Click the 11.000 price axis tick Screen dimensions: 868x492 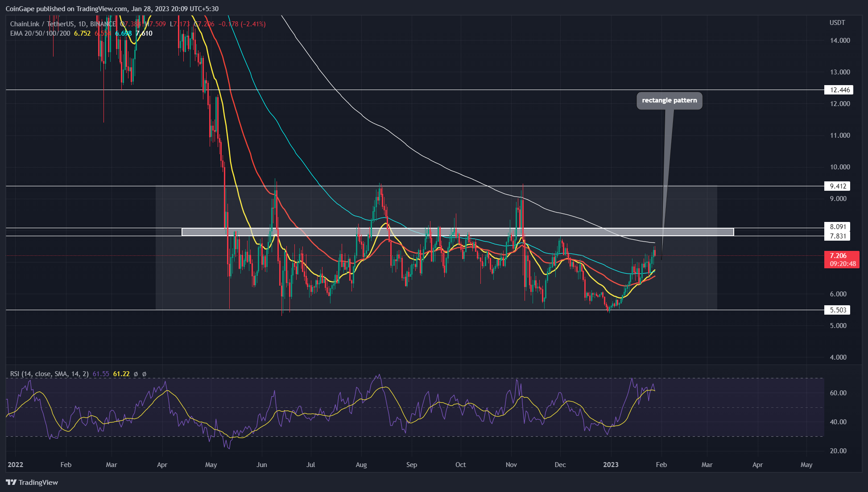(840, 135)
